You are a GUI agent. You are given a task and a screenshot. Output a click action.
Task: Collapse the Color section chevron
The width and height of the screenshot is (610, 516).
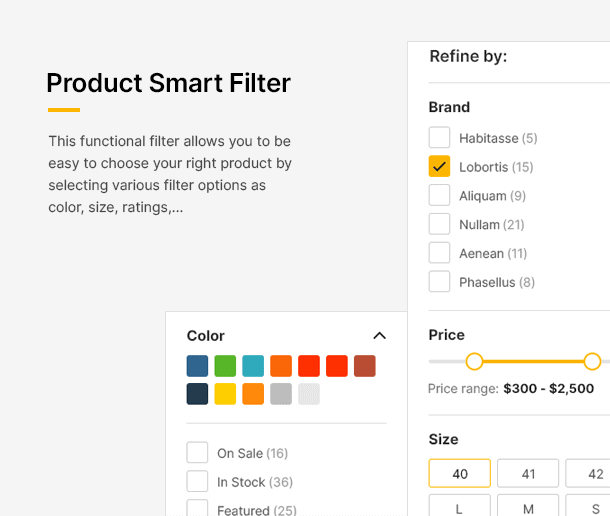point(379,336)
